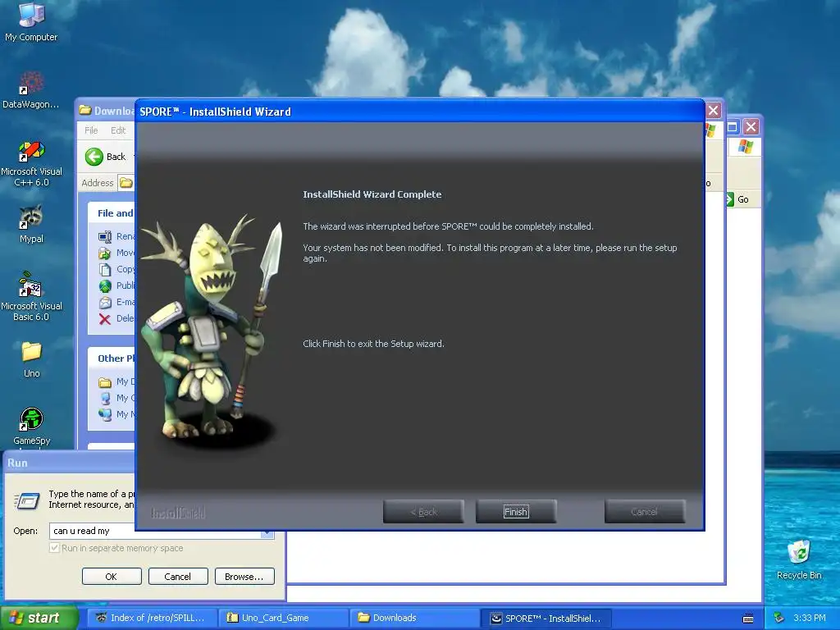Switch to Index of /retro/SPILL taskbar item
Image resolution: width=840 pixels, height=630 pixels.
(152, 618)
